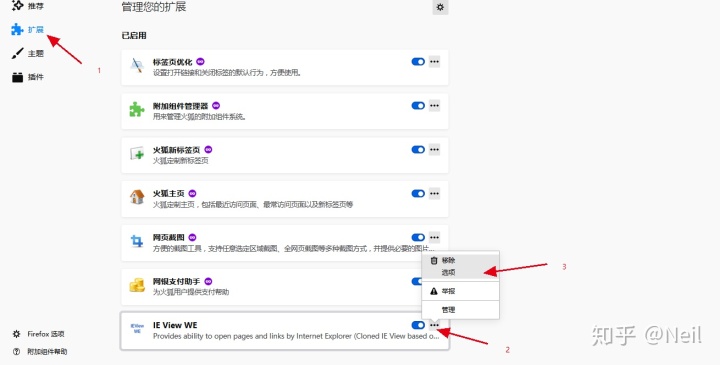Open more options for 附加组件管理器
This screenshot has width=720, height=365.
[x=434, y=106]
